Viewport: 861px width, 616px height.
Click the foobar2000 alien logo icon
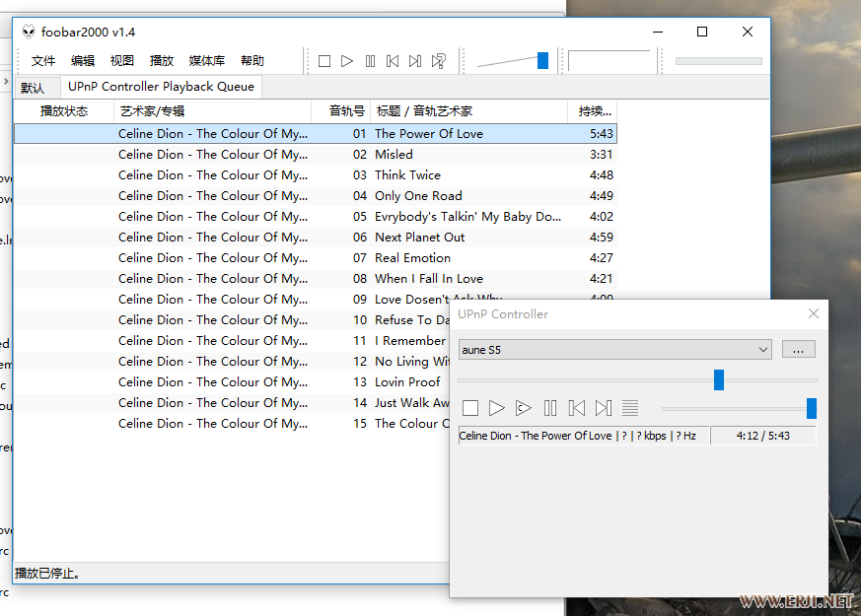tap(29, 32)
